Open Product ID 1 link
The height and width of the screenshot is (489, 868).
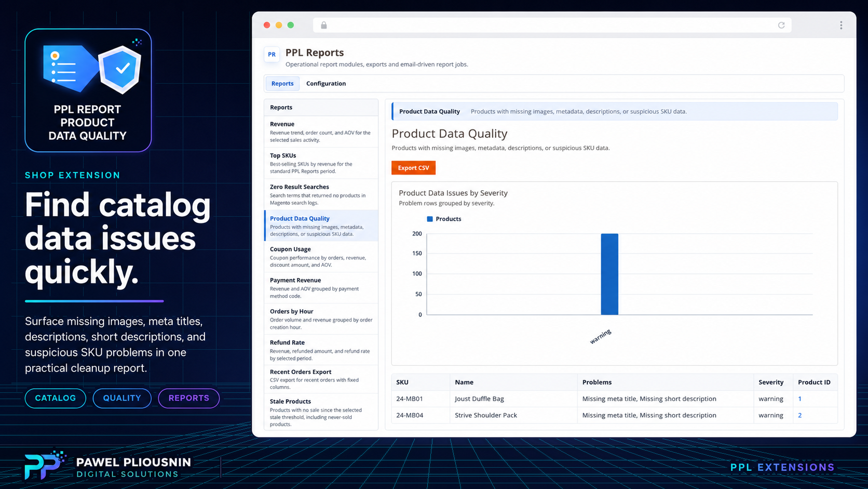pyautogui.click(x=799, y=399)
